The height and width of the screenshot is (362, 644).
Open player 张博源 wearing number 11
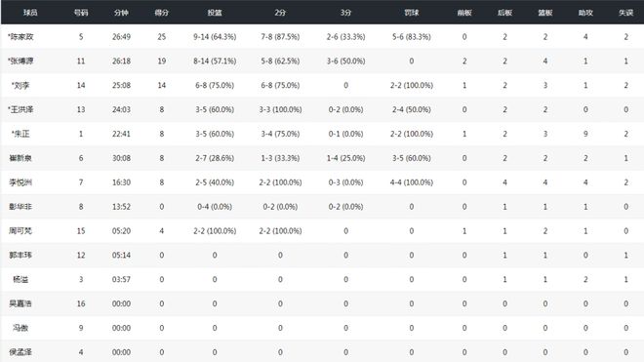(x=20, y=60)
